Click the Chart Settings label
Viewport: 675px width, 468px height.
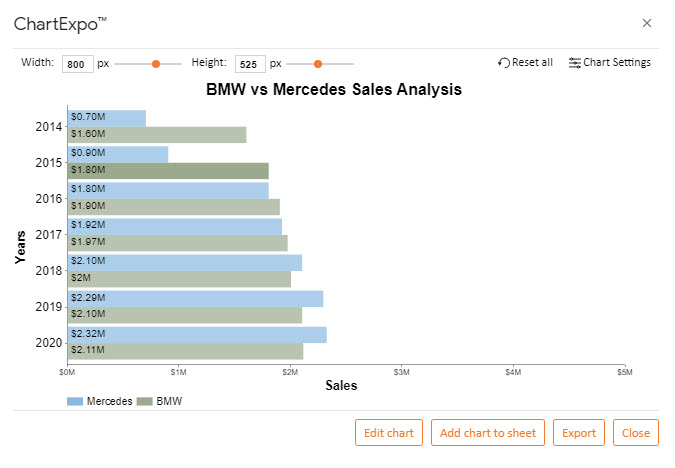click(x=617, y=62)
